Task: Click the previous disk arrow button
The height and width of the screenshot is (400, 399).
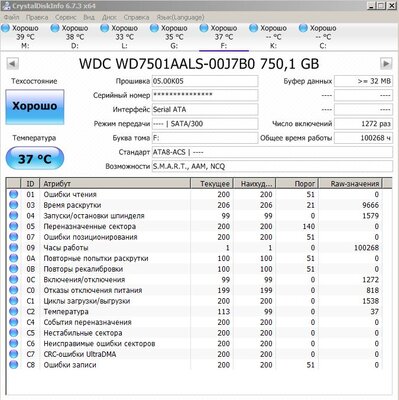Action: click(x=13, y=64)
